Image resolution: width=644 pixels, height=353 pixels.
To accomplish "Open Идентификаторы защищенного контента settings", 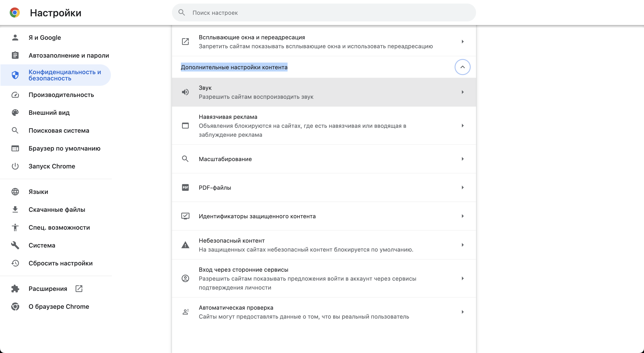I will coord(257,216).
